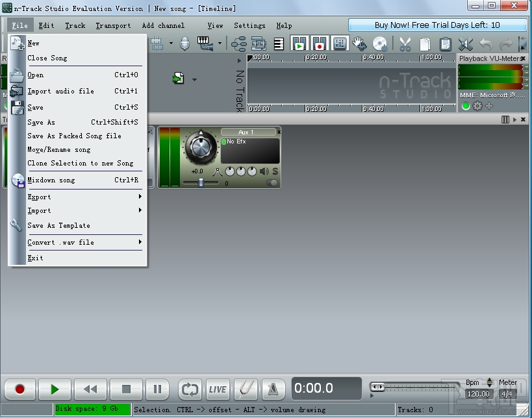Click the VU-meter plus add icon

point(489,106)
